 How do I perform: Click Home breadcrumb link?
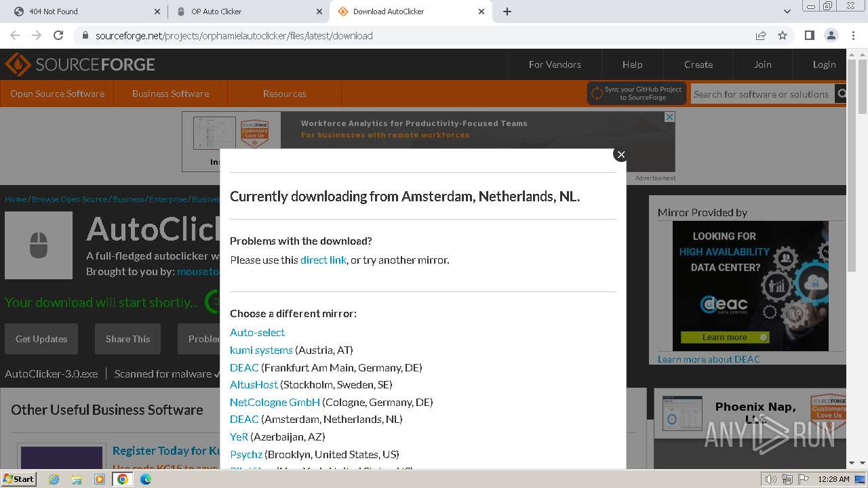(x=16, y=199)
